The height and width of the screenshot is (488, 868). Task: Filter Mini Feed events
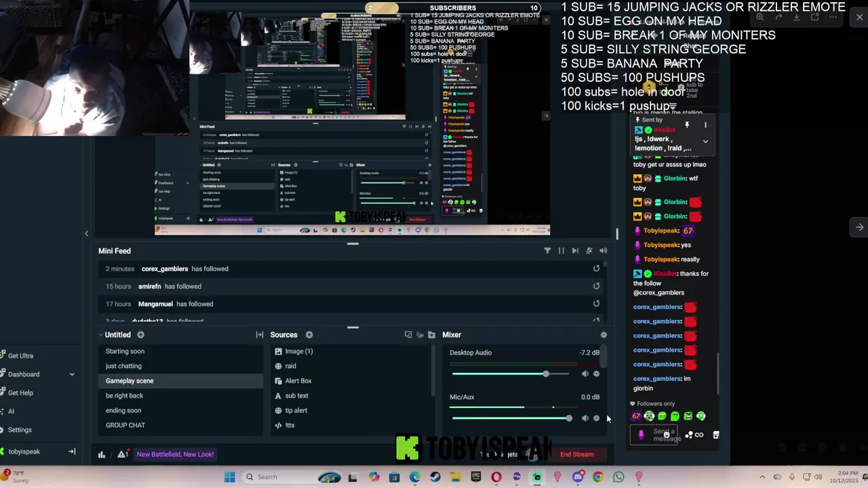[547, 251]
